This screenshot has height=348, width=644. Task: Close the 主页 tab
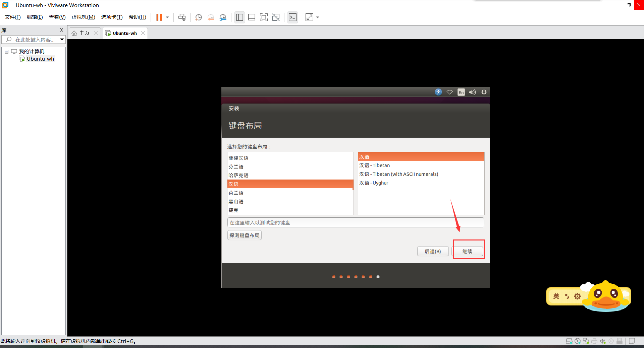coord(96,33)
